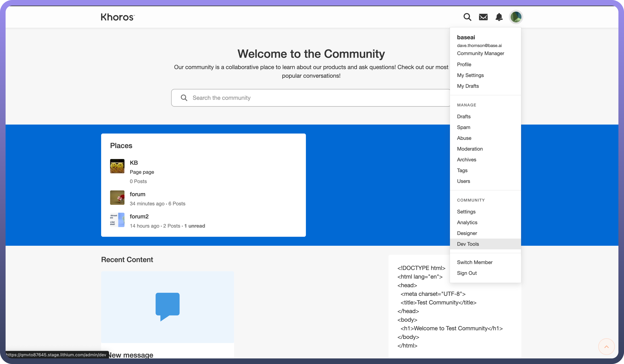Screen dimensions: 624x364
Task: Select Dev Tools from the menu
Action: pos(468,244)
